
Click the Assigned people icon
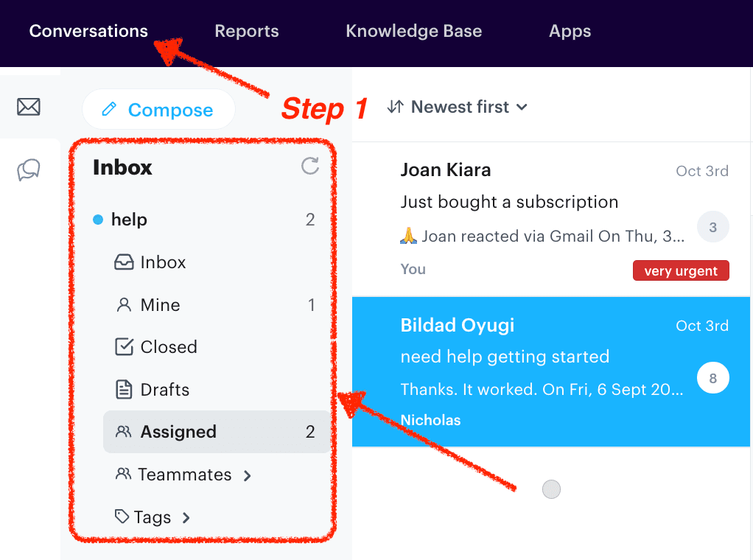tap(124, 432)
